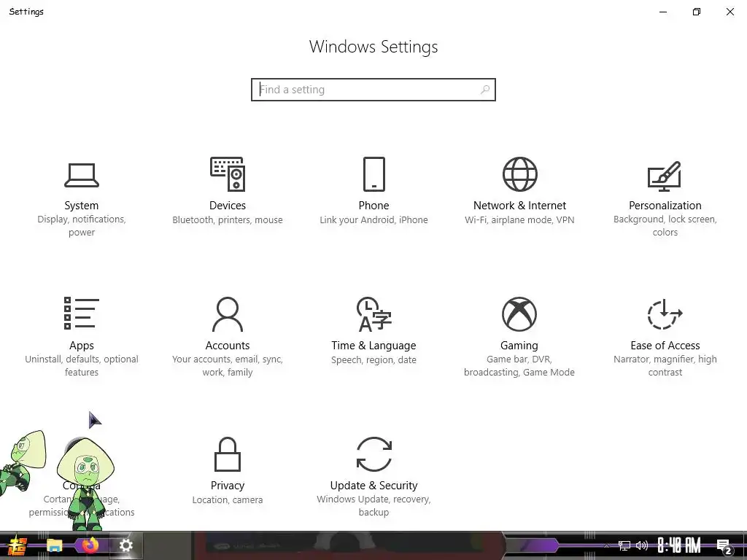
Task: Open the network status tray icon
Action: pos(624,545)
